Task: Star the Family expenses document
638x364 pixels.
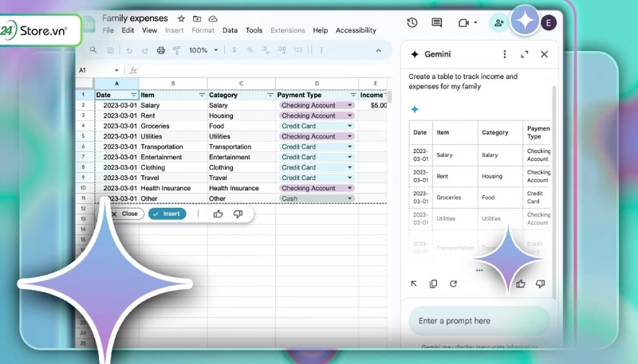Action: tap(181, 18)
